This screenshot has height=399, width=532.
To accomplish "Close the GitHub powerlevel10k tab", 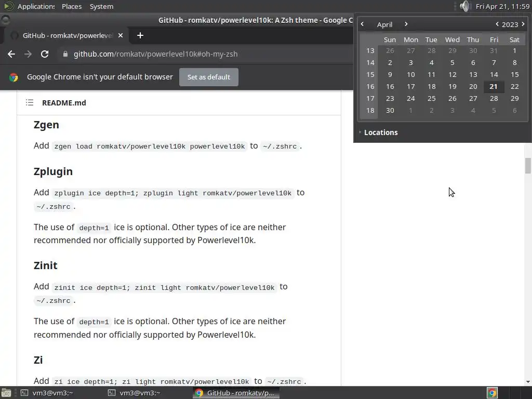I will [x=121, y=35].
